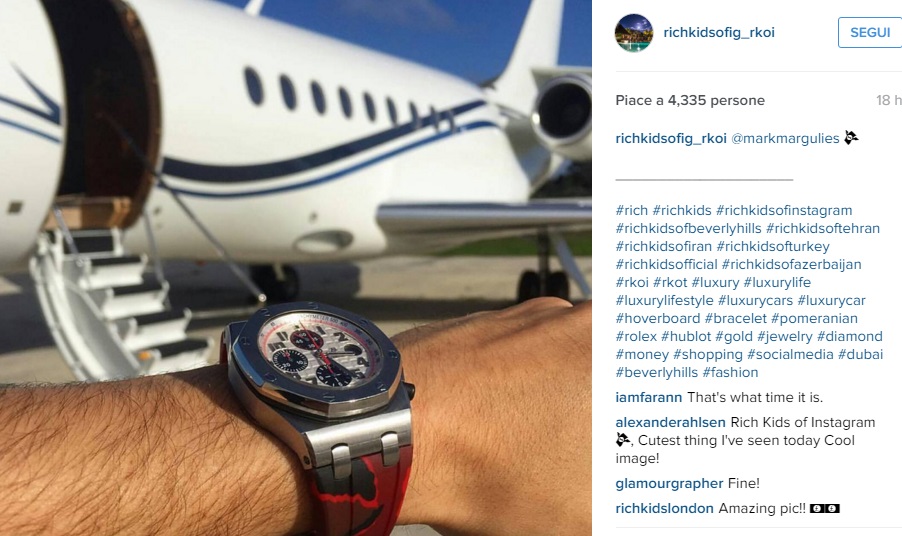Click the watch and jet photo

tap(296, 268)
